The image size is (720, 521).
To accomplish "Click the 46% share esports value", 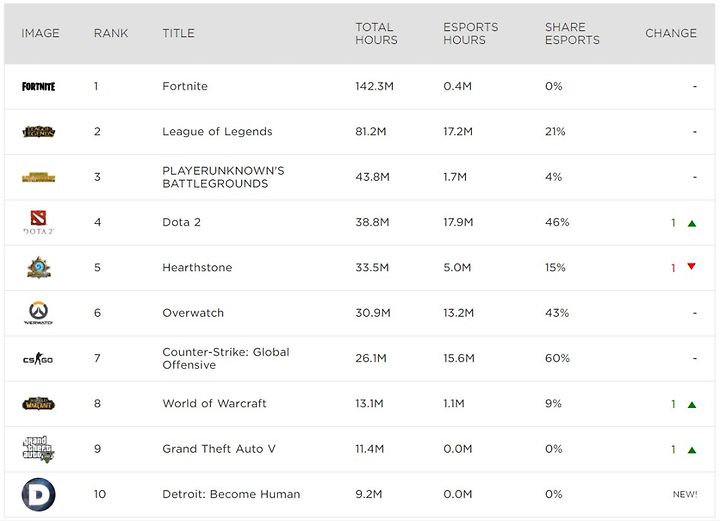I will coord(557,222).
